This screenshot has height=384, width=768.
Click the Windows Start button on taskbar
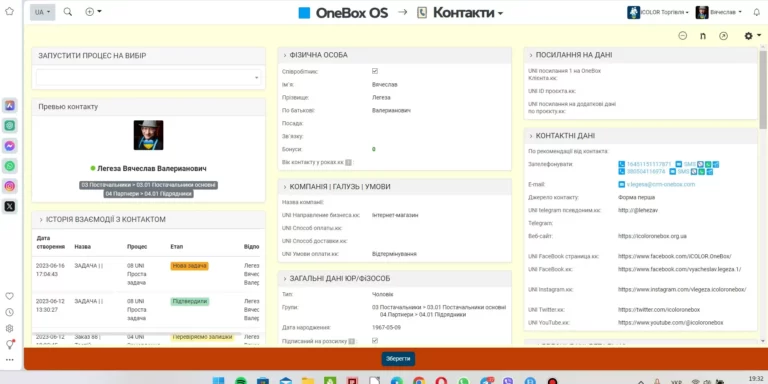click(x=218, y=381)
